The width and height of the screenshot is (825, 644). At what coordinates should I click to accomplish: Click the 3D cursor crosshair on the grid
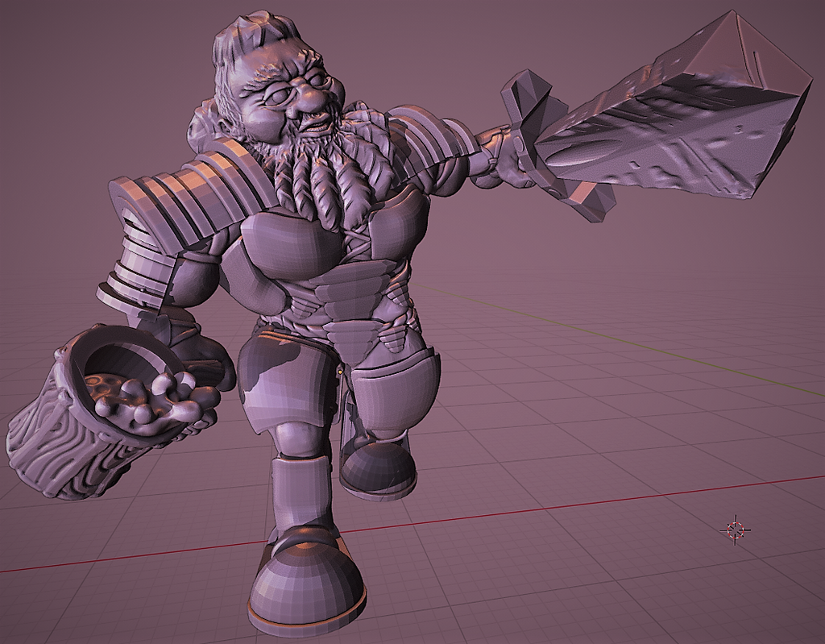(x=735, y=530)
